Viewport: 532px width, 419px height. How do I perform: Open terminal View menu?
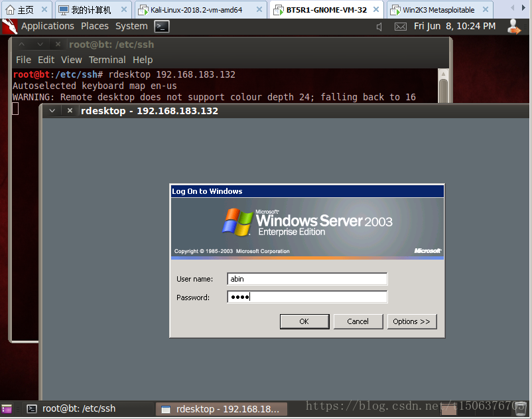[x=71, y=60]
